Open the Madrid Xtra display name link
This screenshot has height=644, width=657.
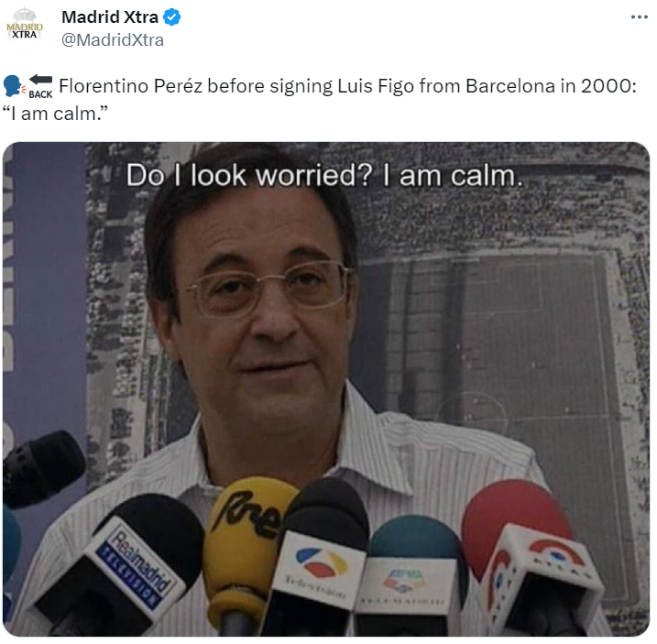[x=110, y=17]
